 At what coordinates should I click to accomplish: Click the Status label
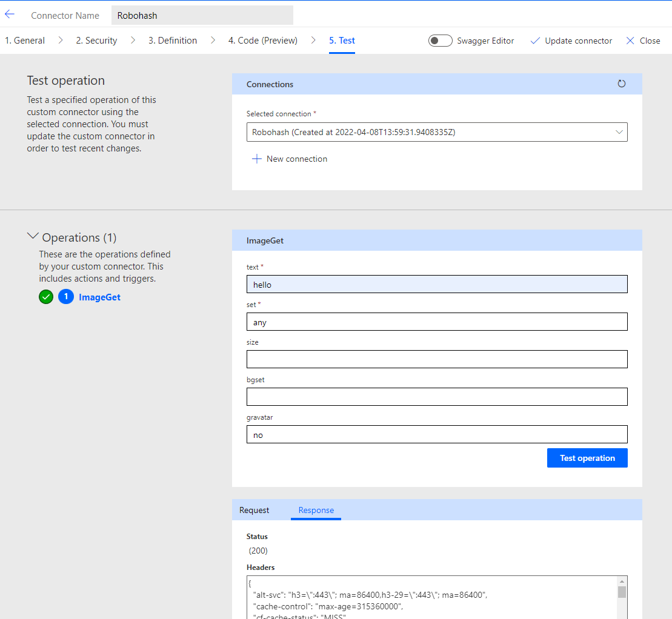tap(257, 536)
